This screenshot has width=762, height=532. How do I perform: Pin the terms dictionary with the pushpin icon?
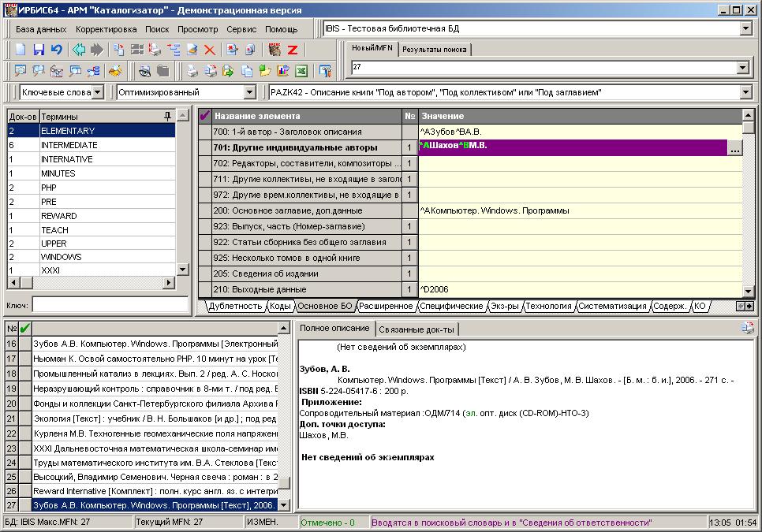click(x=167, y=116)
